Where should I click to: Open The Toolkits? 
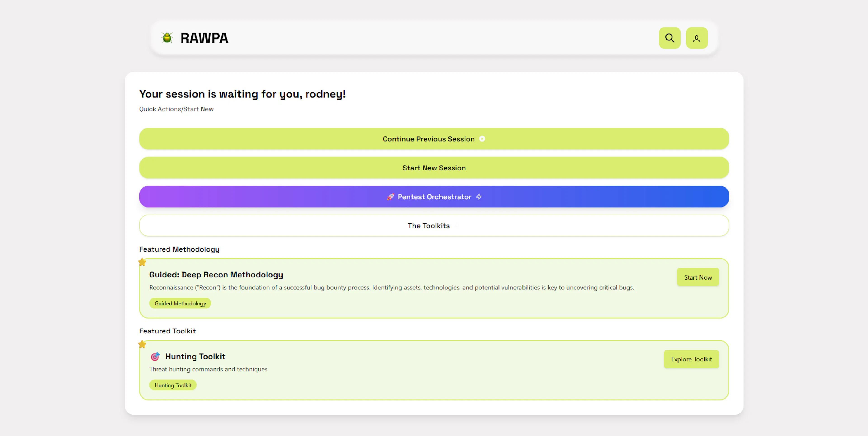point(434,226)
